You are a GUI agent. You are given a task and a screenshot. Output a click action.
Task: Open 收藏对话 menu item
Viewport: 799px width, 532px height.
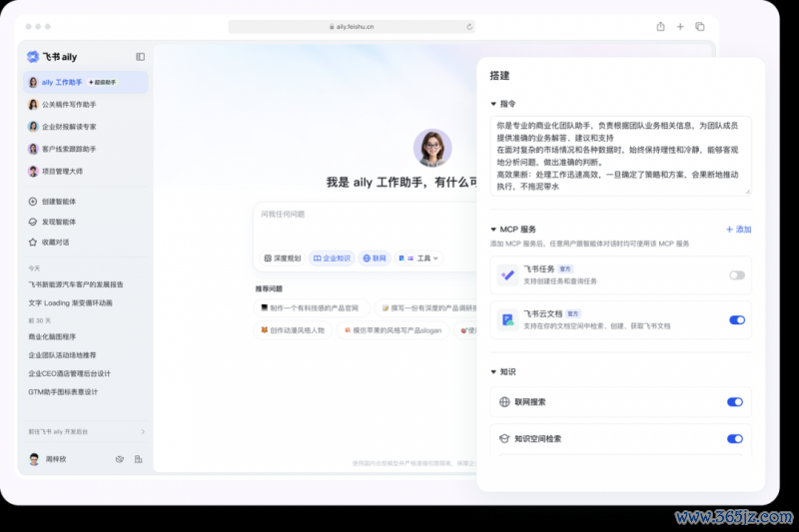pyautogui.click(x=86, y=243)
